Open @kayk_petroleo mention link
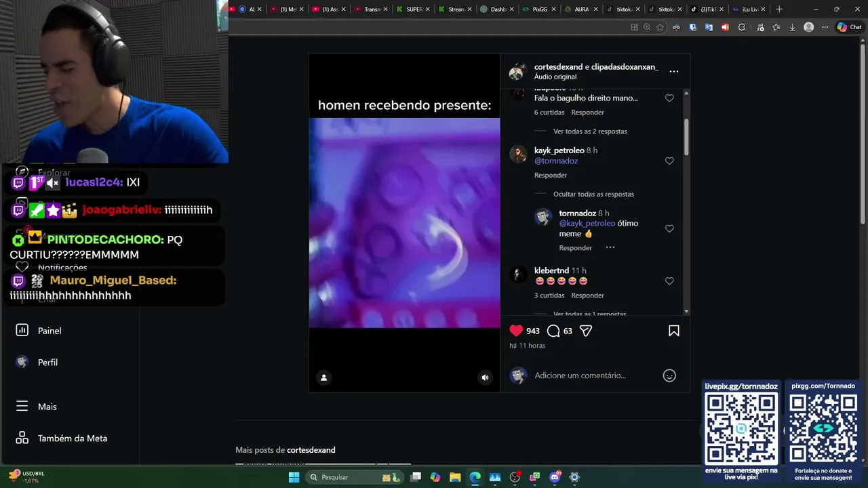 587,223
